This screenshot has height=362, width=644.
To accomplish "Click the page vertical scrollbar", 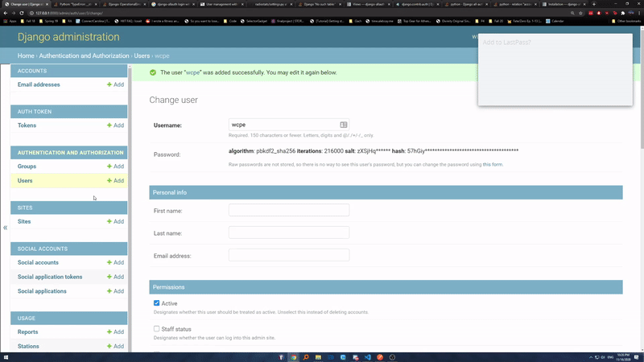I will pyautogui.click(x=642, y=88).
